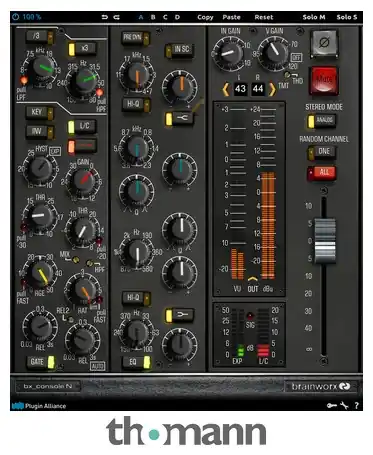Toggle the REL2 small switch
This screenshot has width=373, height=455.
(x=71, y=320)
